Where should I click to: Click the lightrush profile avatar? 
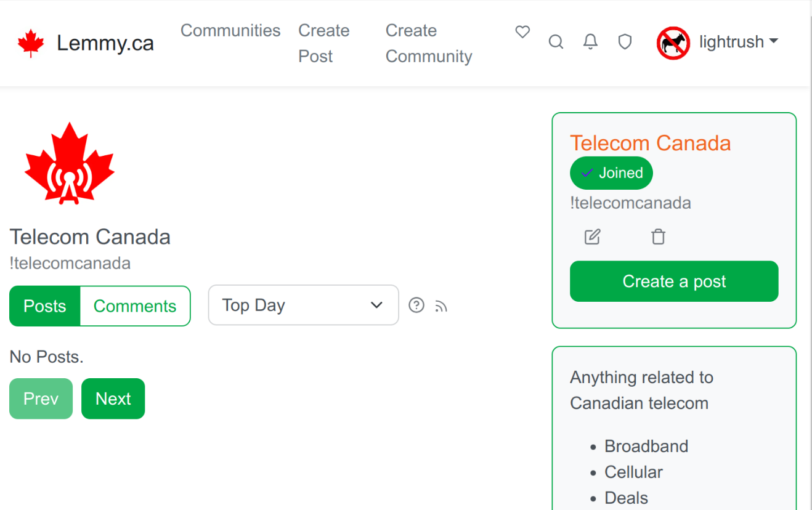[673, 42]
